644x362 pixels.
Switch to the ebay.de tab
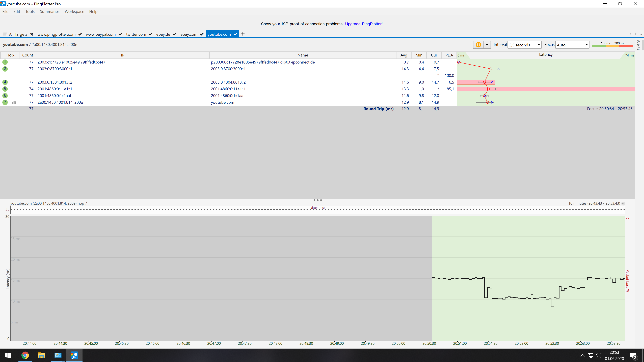pyautogui.click(x=163, y=34)
